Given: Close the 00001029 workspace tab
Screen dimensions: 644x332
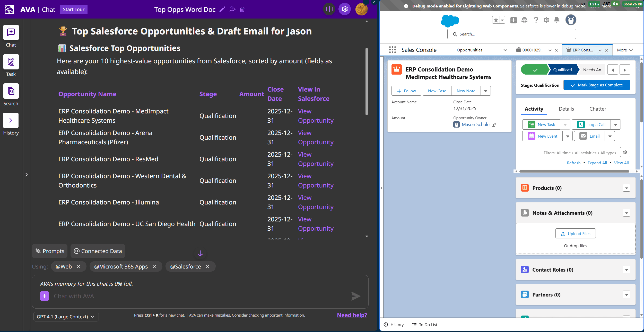Looking at the screenshot, I should [x=556, y=50].
